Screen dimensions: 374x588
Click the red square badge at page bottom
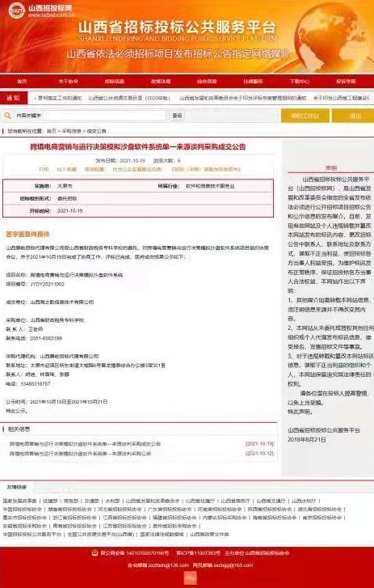pos(190,577)
